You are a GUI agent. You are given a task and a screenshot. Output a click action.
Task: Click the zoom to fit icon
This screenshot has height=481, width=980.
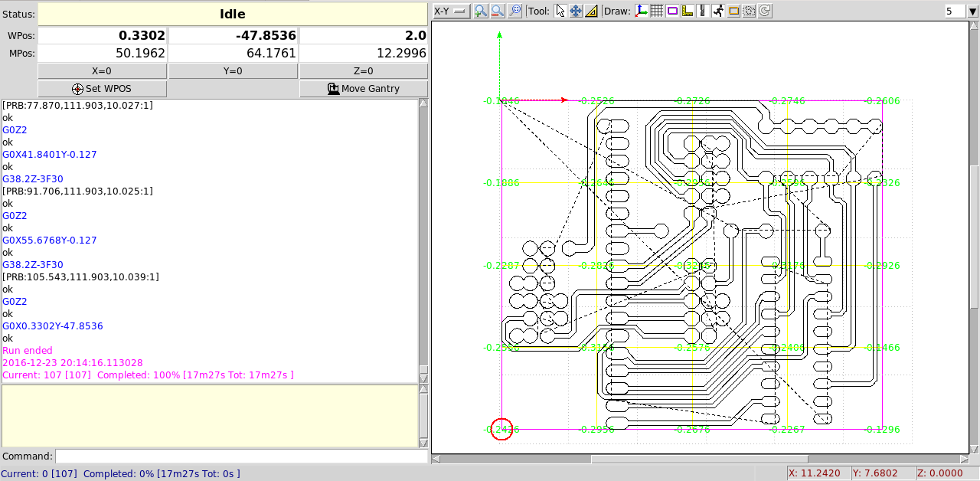(x=514, y=11)
